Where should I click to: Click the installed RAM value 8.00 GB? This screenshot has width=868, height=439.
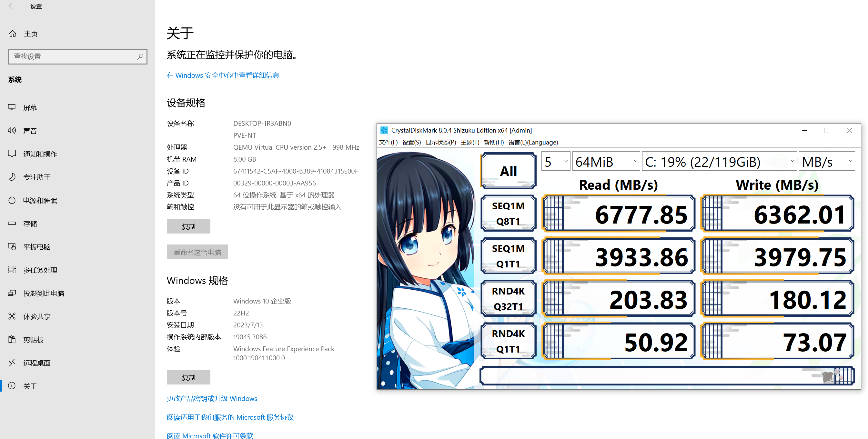(x=244, y=159)
